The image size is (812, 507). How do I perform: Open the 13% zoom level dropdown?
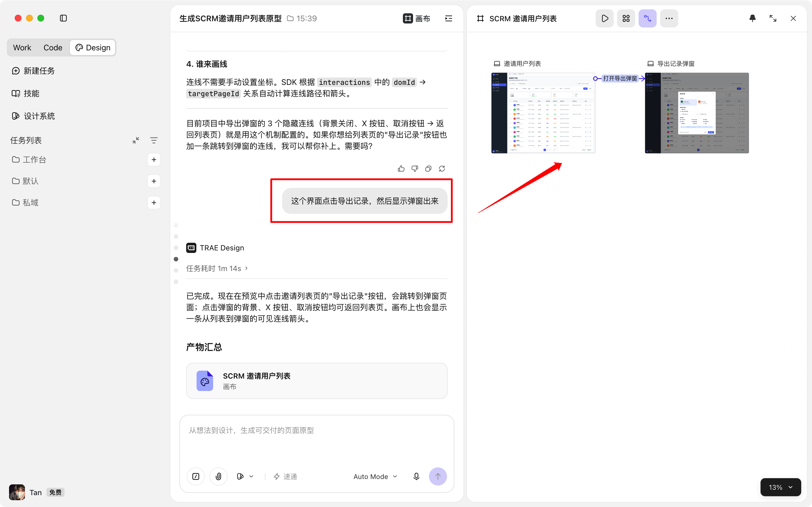coord(781,487)
